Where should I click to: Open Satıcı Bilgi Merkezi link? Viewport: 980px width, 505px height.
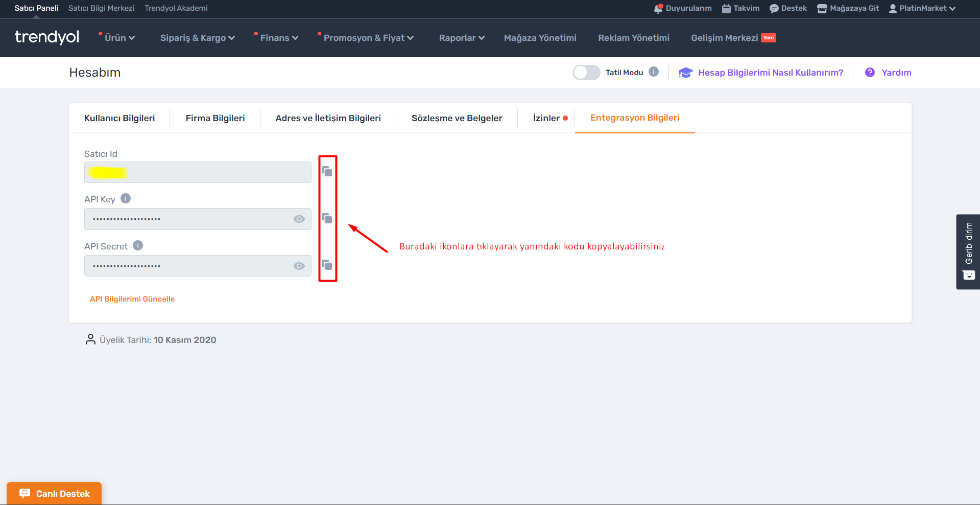tap(102, 8)
